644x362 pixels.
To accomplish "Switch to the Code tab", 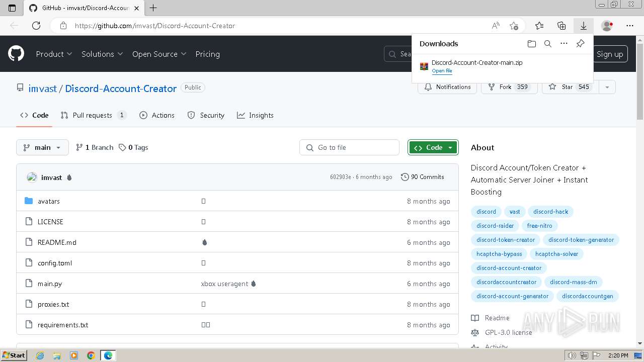I will coord(34,115).
